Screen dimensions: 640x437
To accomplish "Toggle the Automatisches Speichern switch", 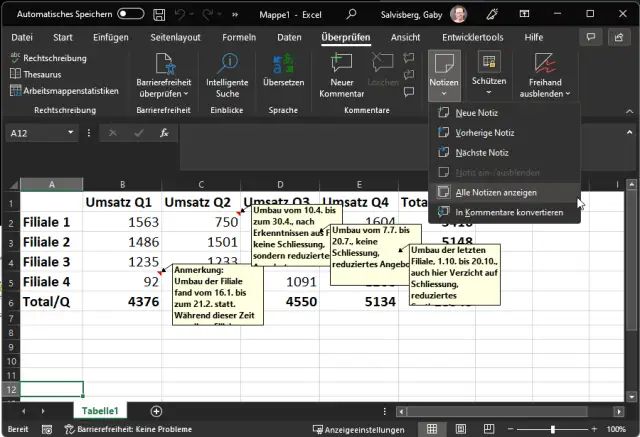I will coord(130,15).
